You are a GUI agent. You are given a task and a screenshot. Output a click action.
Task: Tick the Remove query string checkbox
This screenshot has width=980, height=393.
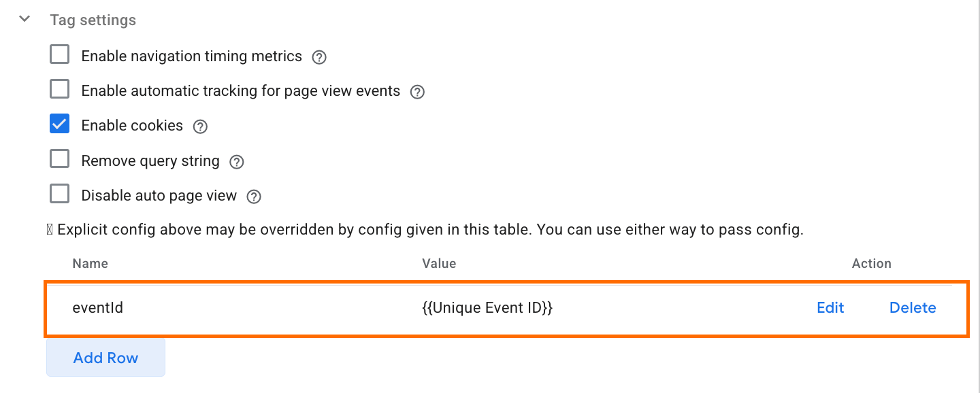point(60,159)
